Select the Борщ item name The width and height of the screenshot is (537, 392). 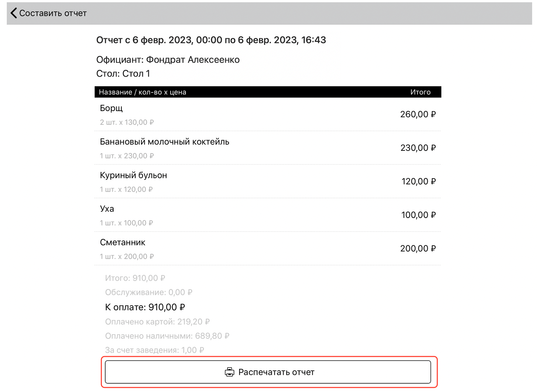pos(111,108)
